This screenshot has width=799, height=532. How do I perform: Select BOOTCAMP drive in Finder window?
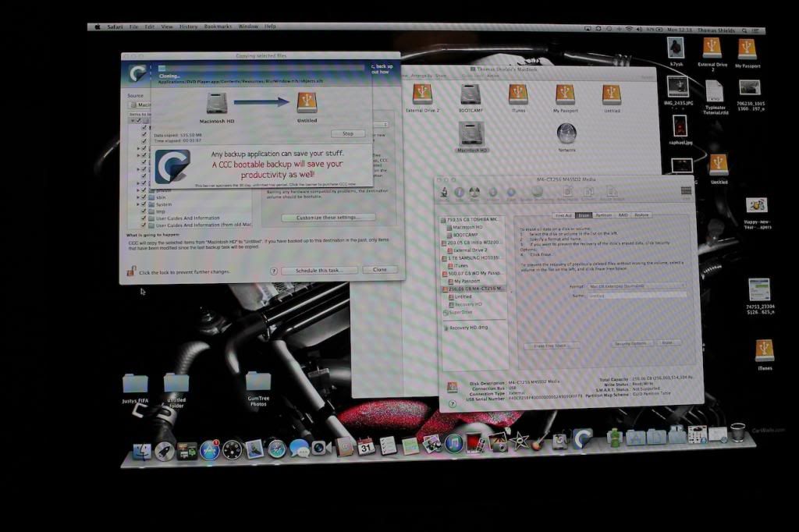coord(471,98)
